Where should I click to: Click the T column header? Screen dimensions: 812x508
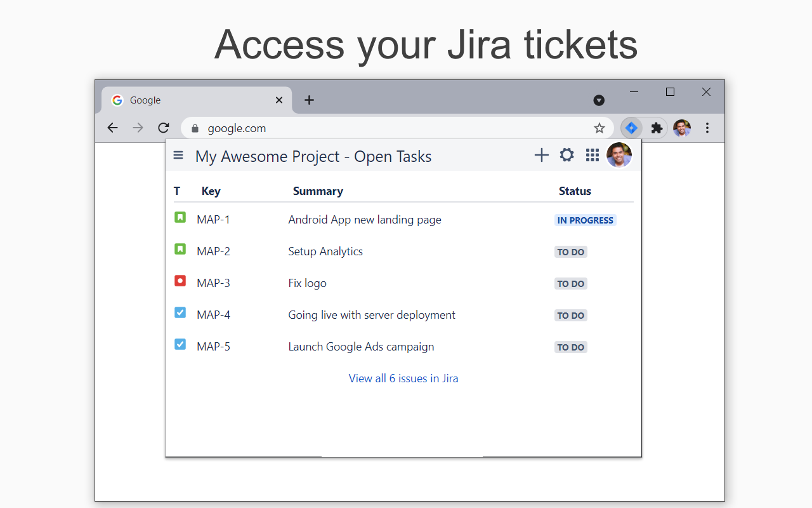(177, 191)
